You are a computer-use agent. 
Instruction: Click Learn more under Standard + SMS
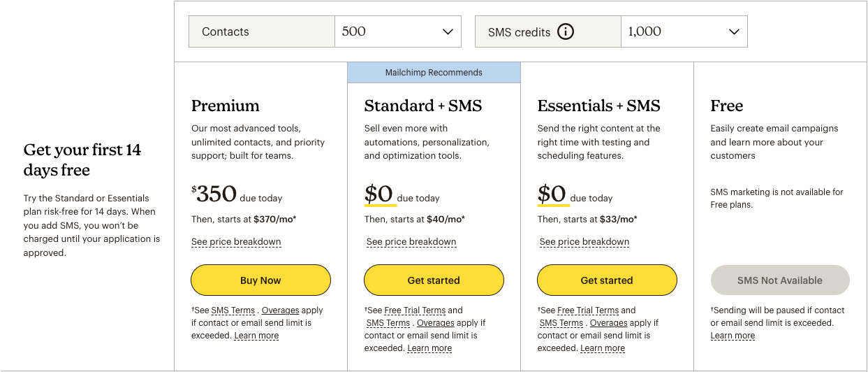[429, 348]
